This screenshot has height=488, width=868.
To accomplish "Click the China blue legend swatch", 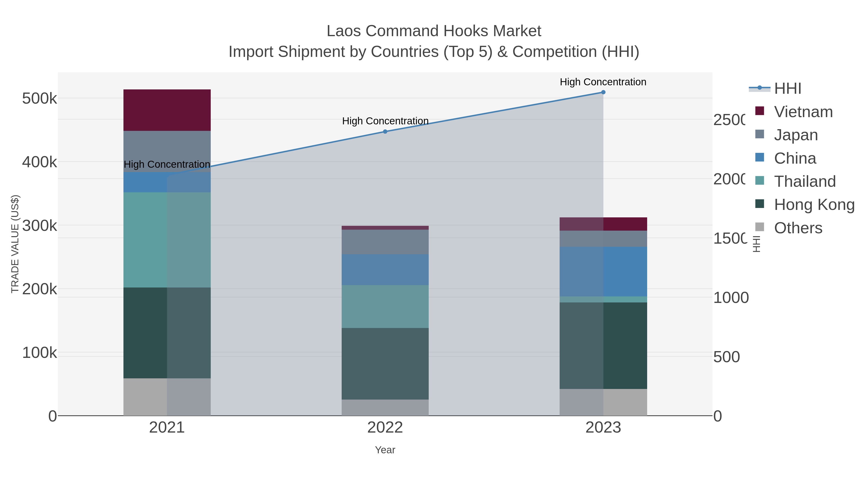I will [760, 157].
